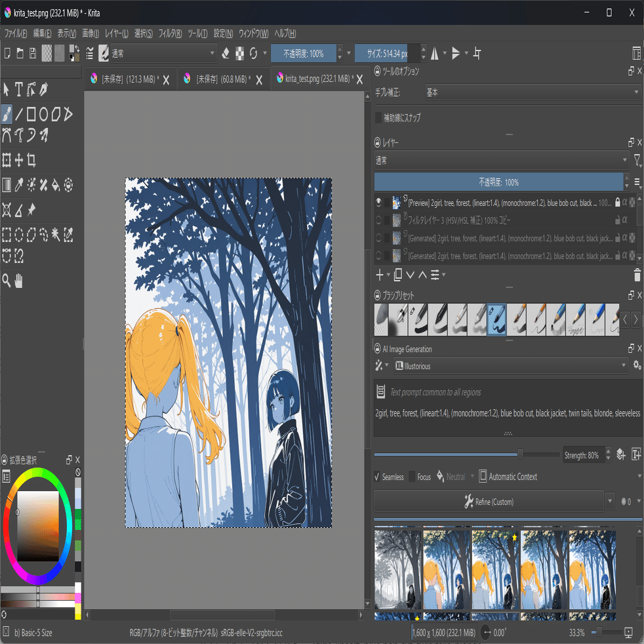
Task: Open AI Image Generation settings gear
Action: click(x=637, y=365)
